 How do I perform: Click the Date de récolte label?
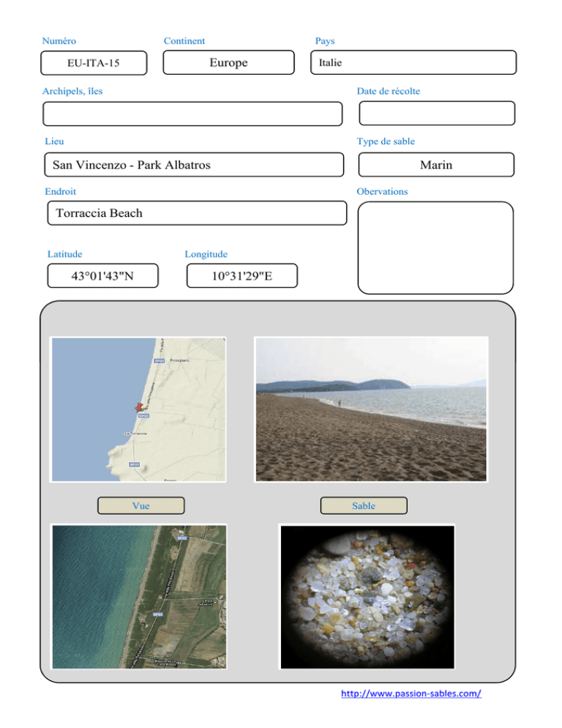coord(388,91)
